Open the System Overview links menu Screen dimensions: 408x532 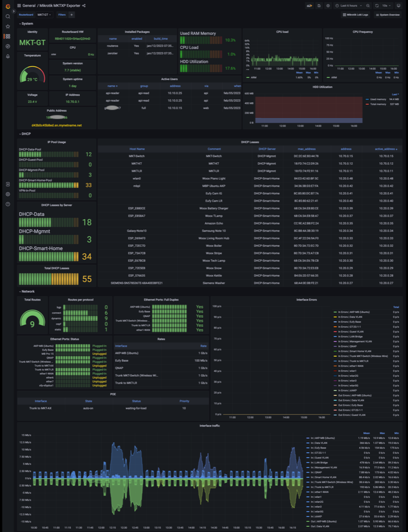(388, 15)
